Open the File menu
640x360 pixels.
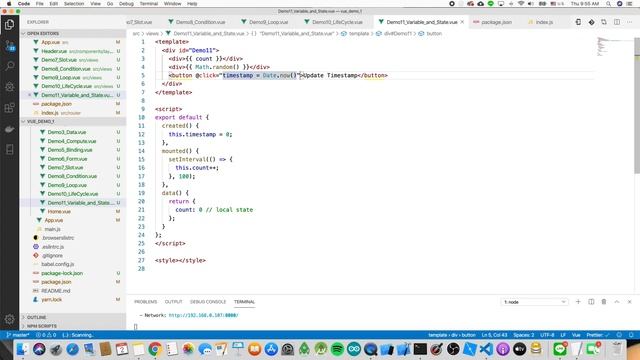[x=40, y=4]
